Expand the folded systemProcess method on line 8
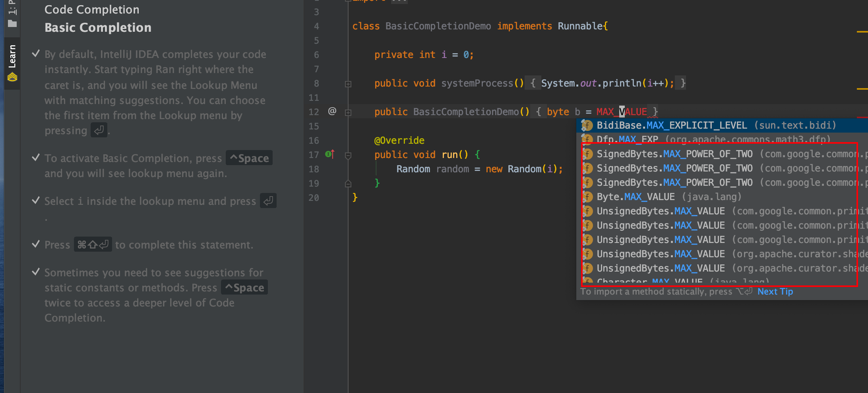This screenshot has height=393, width=868. click(348, 84)
